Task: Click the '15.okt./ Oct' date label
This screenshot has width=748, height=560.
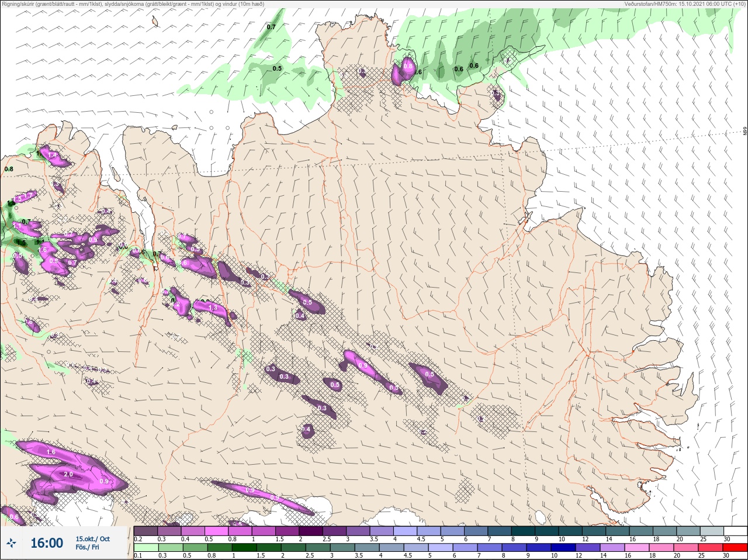Action: pos(92,538)
